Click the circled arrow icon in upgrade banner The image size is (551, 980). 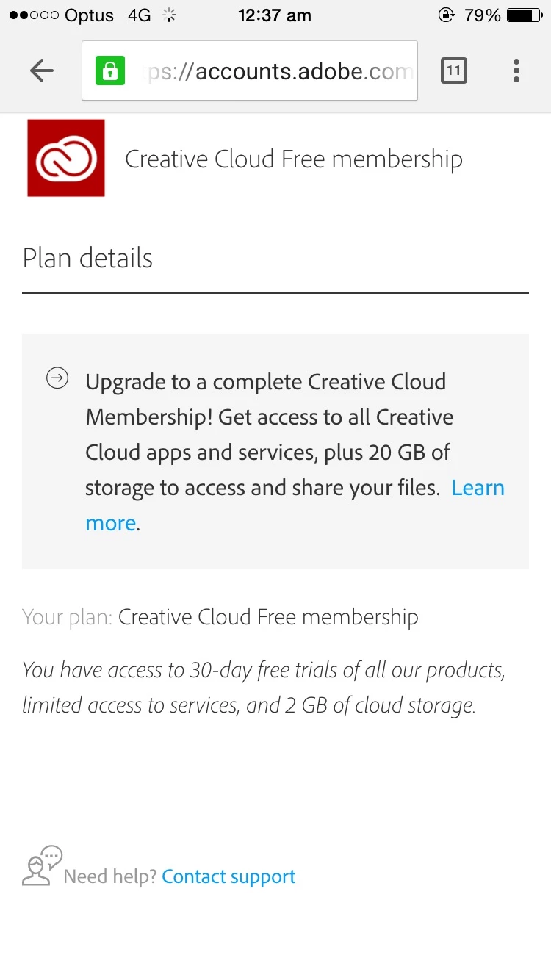(x=57, y=378)
